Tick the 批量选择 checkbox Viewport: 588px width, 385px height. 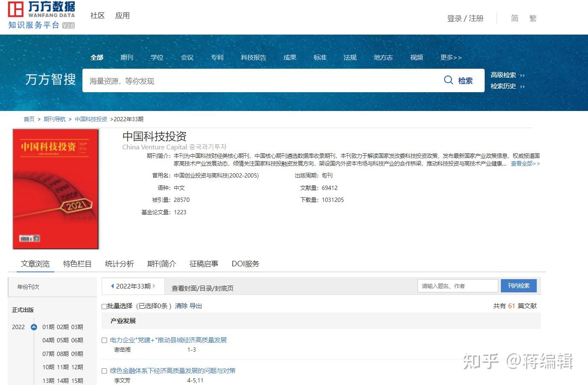pyautogui.click(x=104, y=306)
